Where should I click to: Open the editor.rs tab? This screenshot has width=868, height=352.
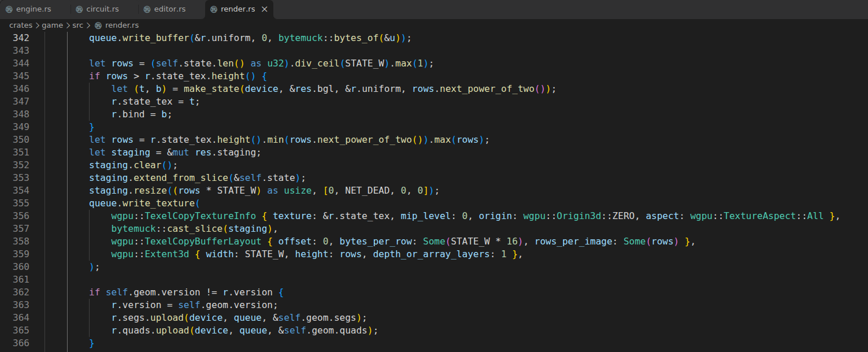click(170, 9)
